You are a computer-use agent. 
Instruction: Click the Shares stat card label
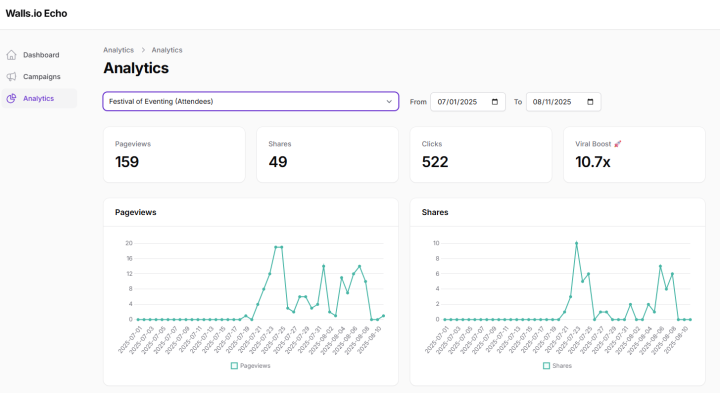tap(280, 144)
